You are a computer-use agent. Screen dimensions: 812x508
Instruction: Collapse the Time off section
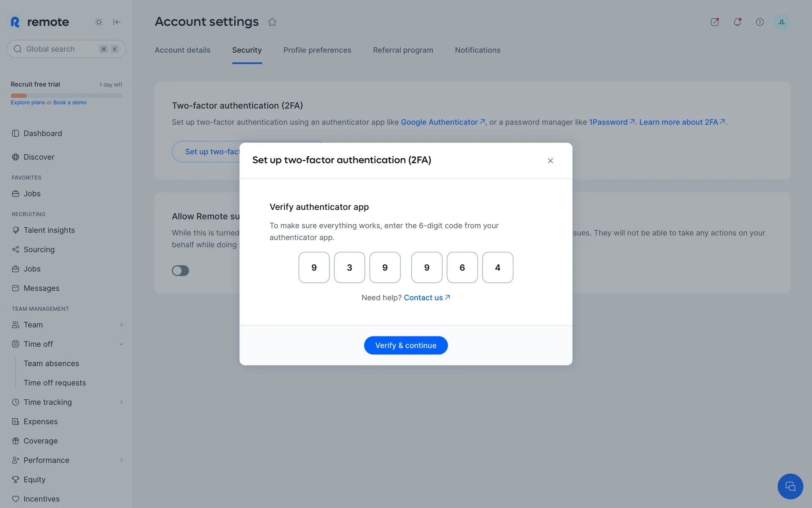click(121, 344)
